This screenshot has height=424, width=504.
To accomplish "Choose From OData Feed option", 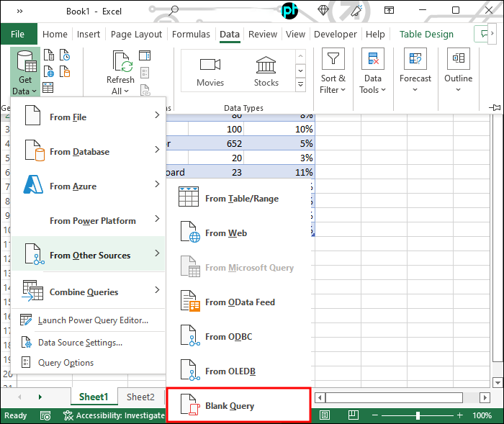I will coord(240,302).
